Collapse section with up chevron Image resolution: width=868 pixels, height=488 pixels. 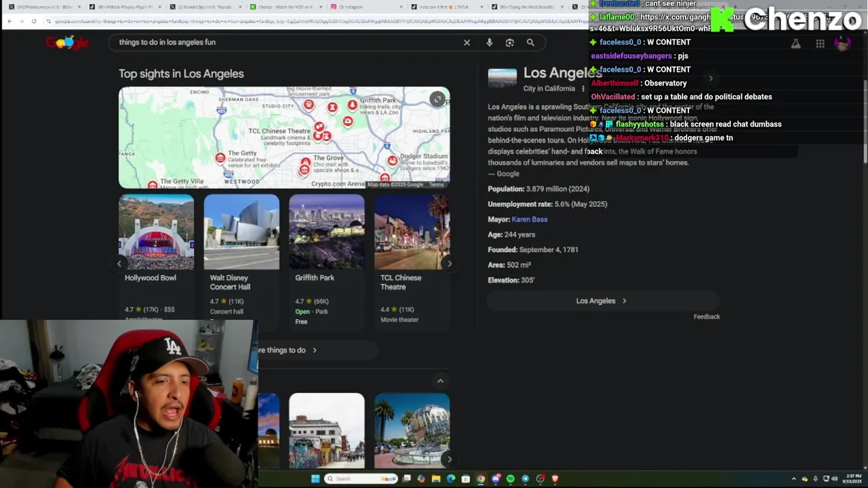[440, 381]
